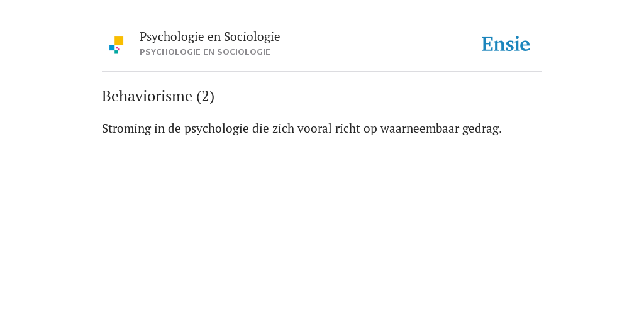This screenshot has width=644, height=322.
Task: Click the horizontal divider below the header
Action: click(x=322, y=72)
